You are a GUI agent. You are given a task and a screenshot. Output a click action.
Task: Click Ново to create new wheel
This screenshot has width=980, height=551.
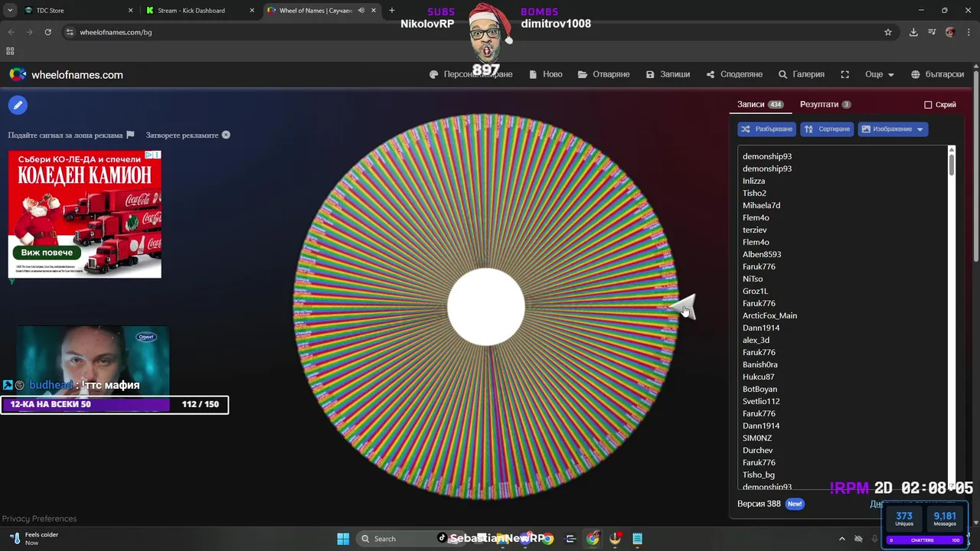[x=545, y=74]
